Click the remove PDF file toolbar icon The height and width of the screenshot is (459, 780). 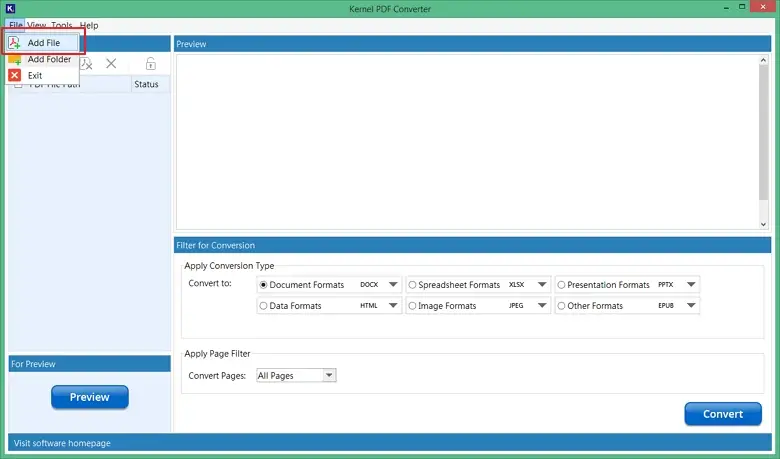click(87, 64)
